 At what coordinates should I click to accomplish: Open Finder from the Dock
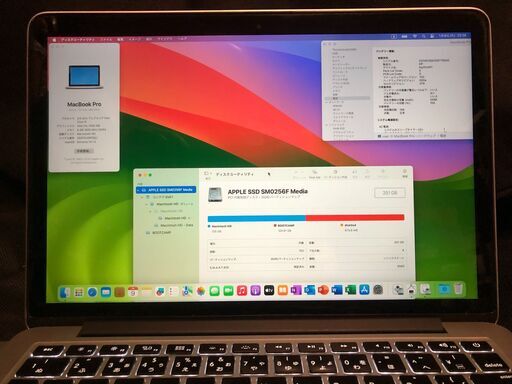point(65,292)
